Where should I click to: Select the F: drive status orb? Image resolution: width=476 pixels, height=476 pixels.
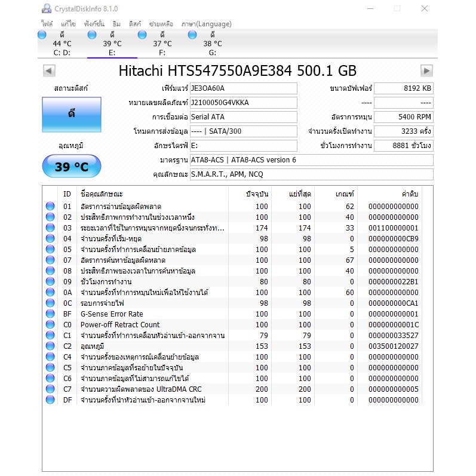pos(142,35)
